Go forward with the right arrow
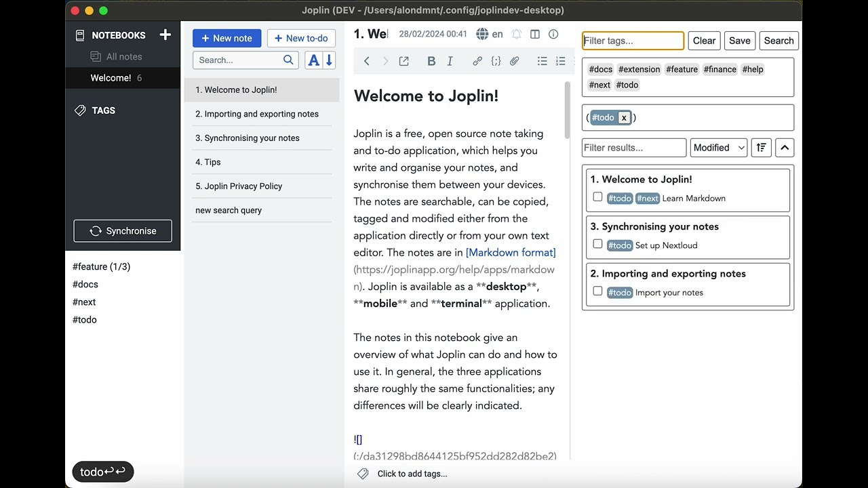 point(385,61)
